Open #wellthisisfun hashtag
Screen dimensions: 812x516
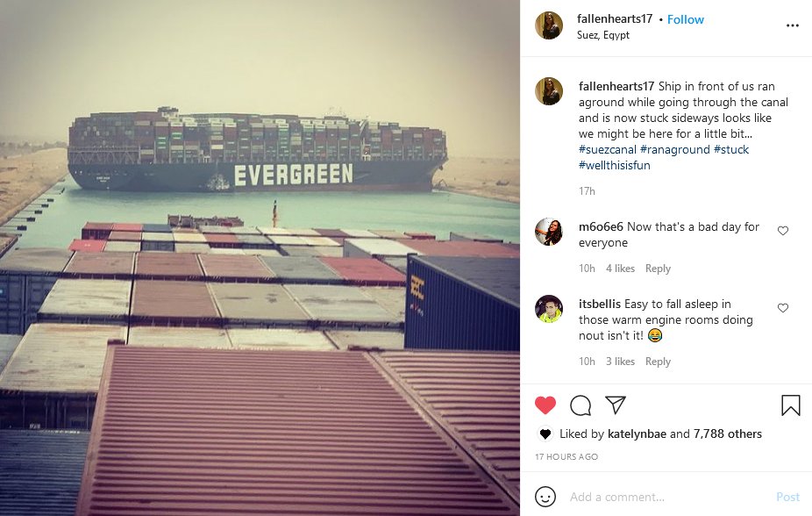(x=614, y=166)
